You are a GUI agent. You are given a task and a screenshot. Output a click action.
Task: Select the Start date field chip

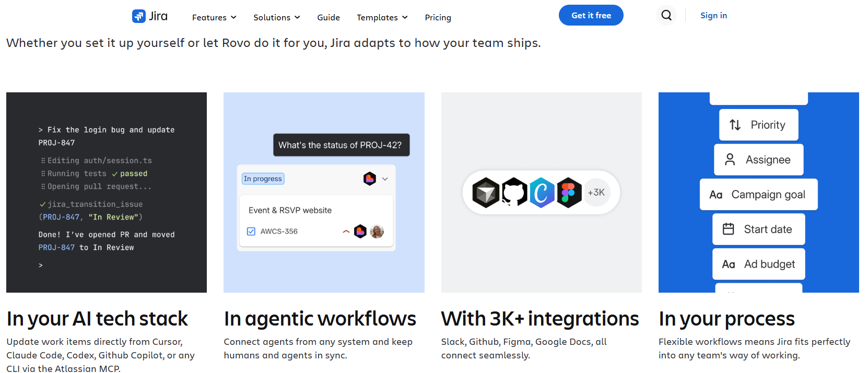(x=759, y=229)
